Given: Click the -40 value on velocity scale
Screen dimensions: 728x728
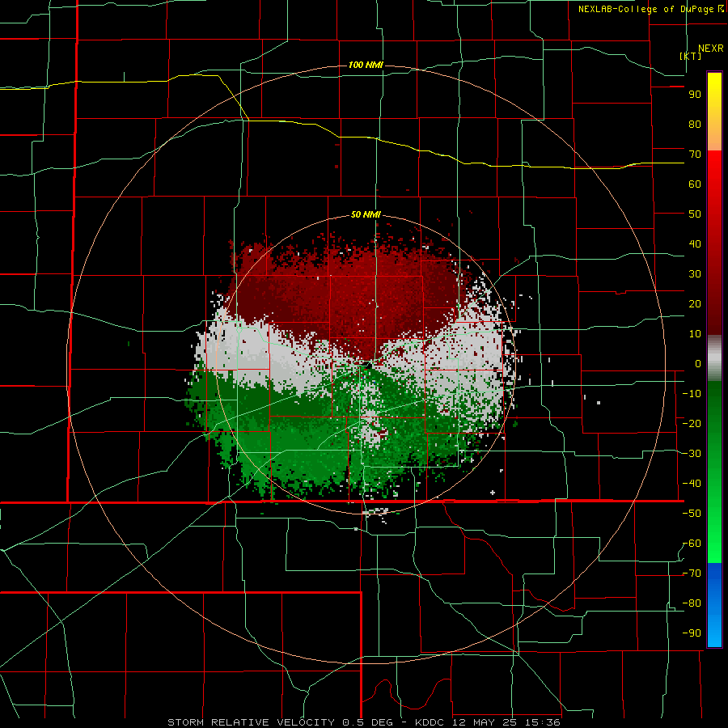Looking at the screenshot, I should 692,484.
